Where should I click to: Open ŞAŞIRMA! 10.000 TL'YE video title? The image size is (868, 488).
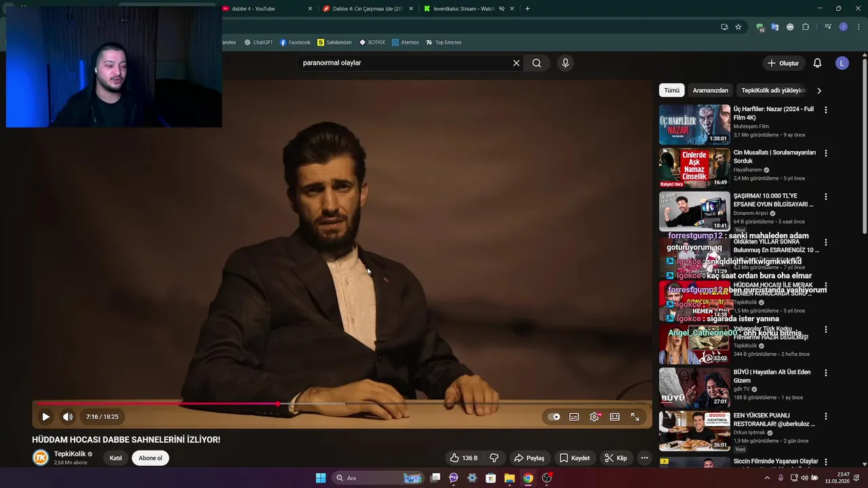pyautogui.click(x=773, y=200)
